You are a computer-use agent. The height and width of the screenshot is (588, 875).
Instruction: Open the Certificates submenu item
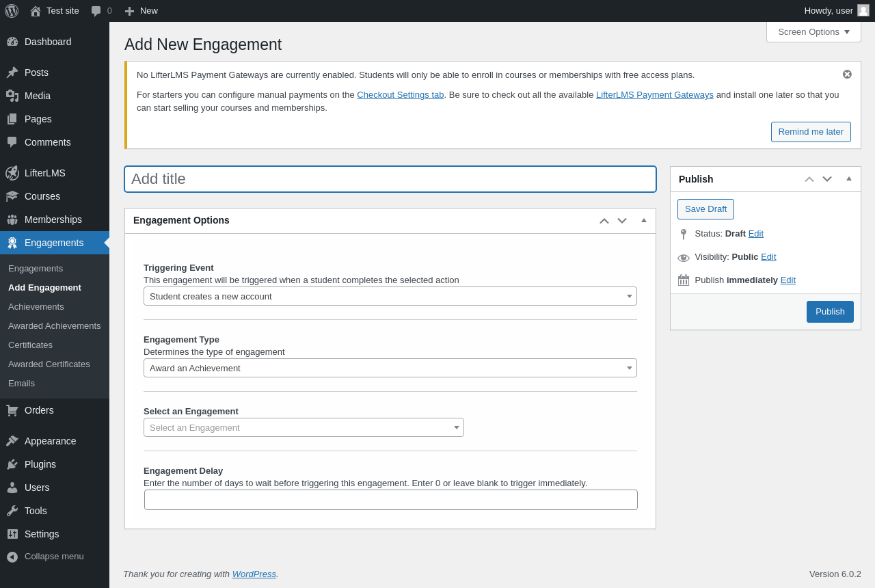[x=30, y=345]
